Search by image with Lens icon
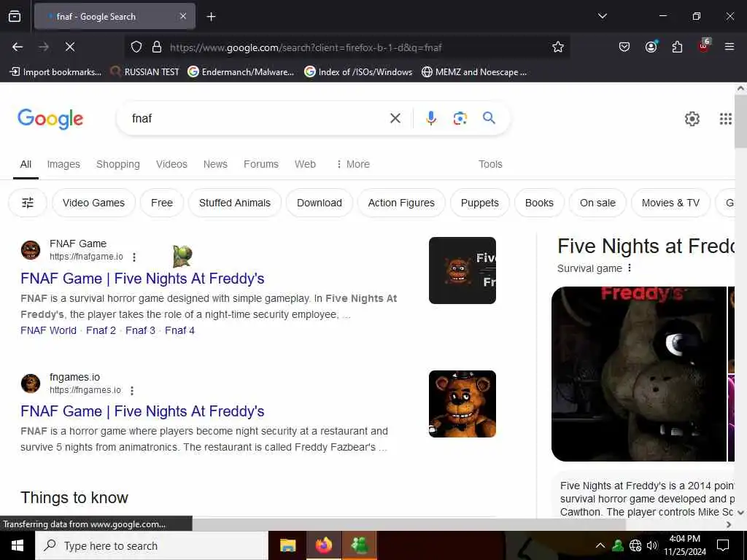 point(460,118)
